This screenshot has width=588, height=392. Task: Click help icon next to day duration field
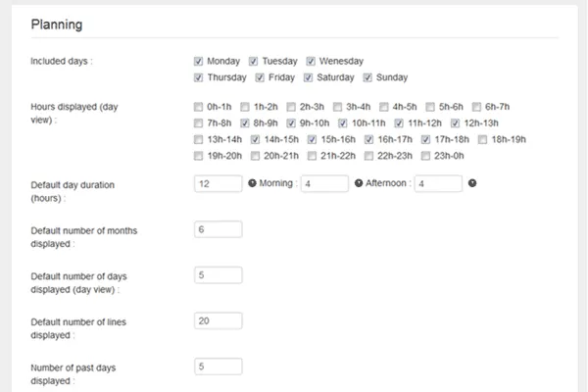pyautogui.click(x=252, y=183)
